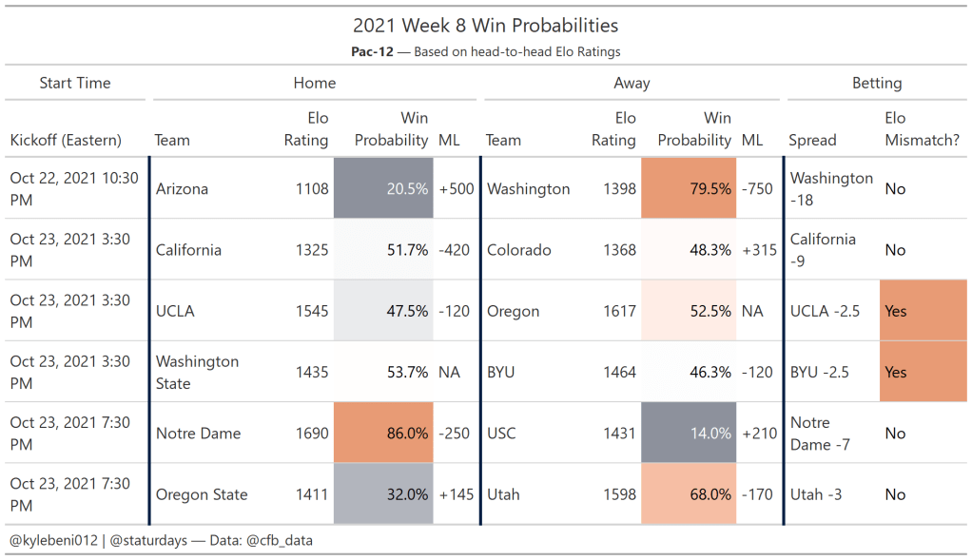Viewport: 972px width, 560px height.
Task: Click the Elo Mismatch? column header
Action: 922,129
